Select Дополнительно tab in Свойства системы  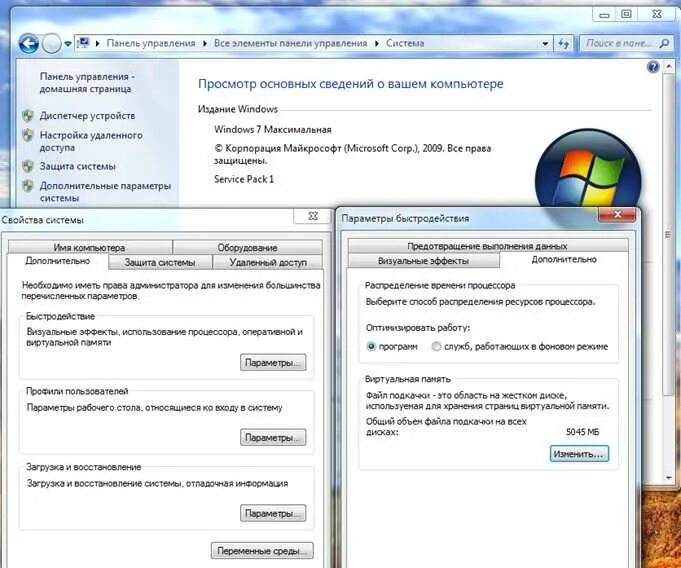(x=57, y=261)
